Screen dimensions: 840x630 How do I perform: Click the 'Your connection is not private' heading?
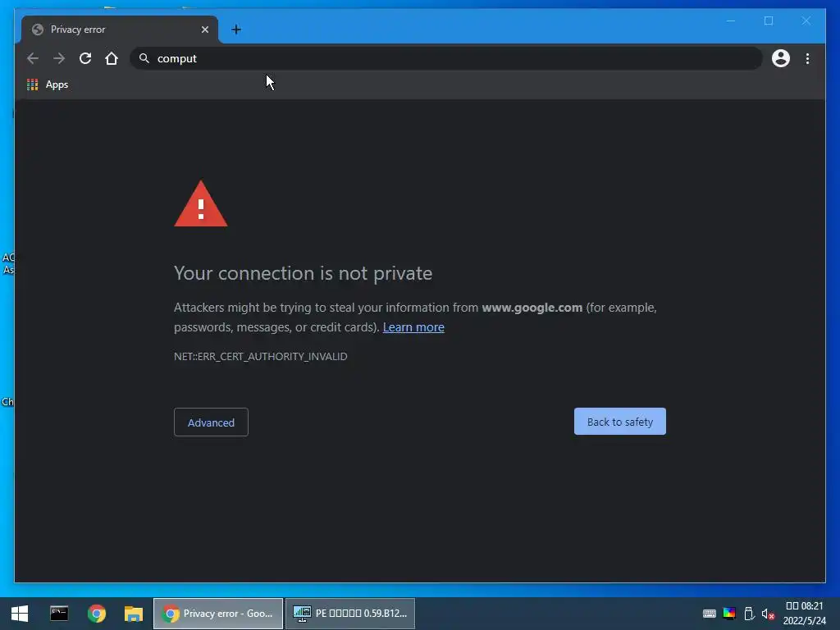tap(303, 273)
